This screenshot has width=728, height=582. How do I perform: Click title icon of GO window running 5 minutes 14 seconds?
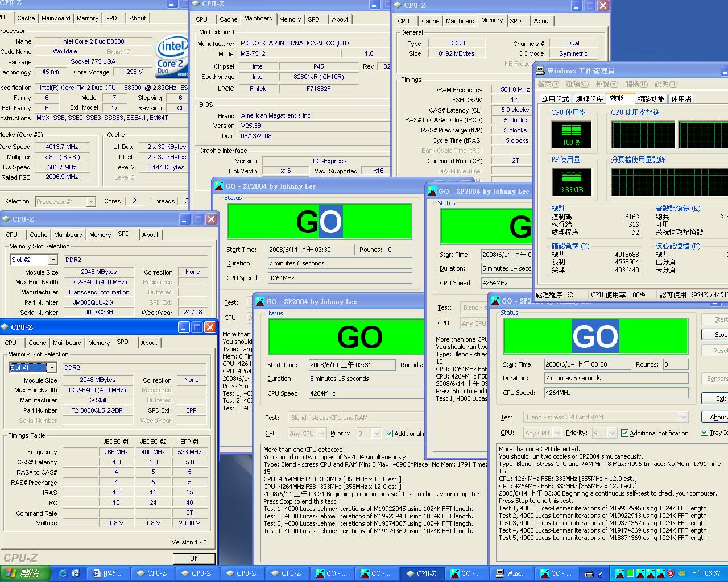432,191
